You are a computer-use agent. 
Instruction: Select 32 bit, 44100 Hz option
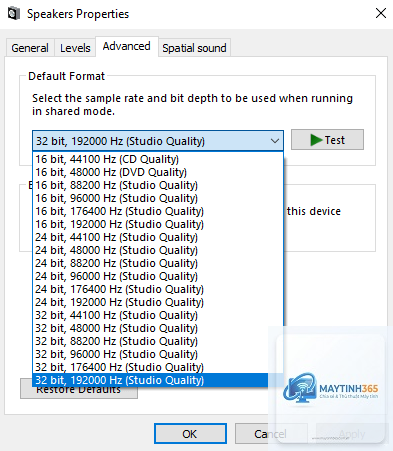point(158,315)
